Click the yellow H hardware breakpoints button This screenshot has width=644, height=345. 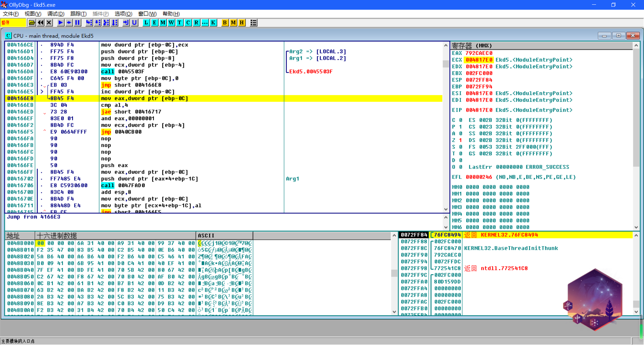[x=241, y=23]
